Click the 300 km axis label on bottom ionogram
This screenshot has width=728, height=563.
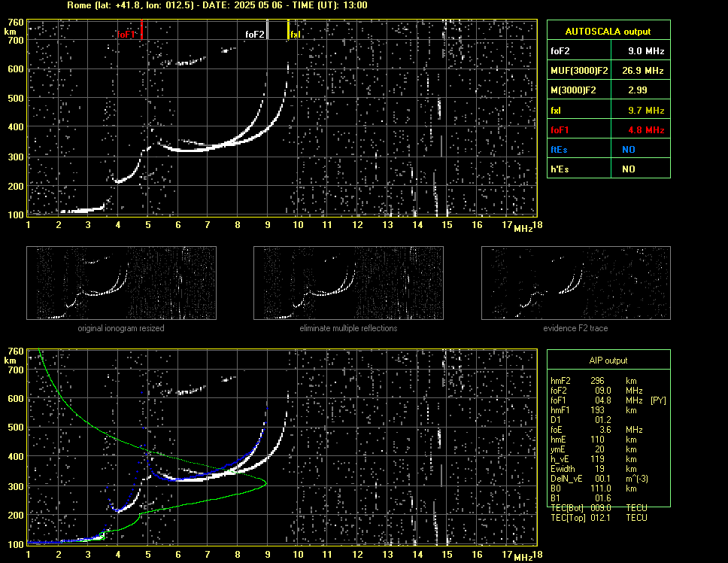click(15, 486)
